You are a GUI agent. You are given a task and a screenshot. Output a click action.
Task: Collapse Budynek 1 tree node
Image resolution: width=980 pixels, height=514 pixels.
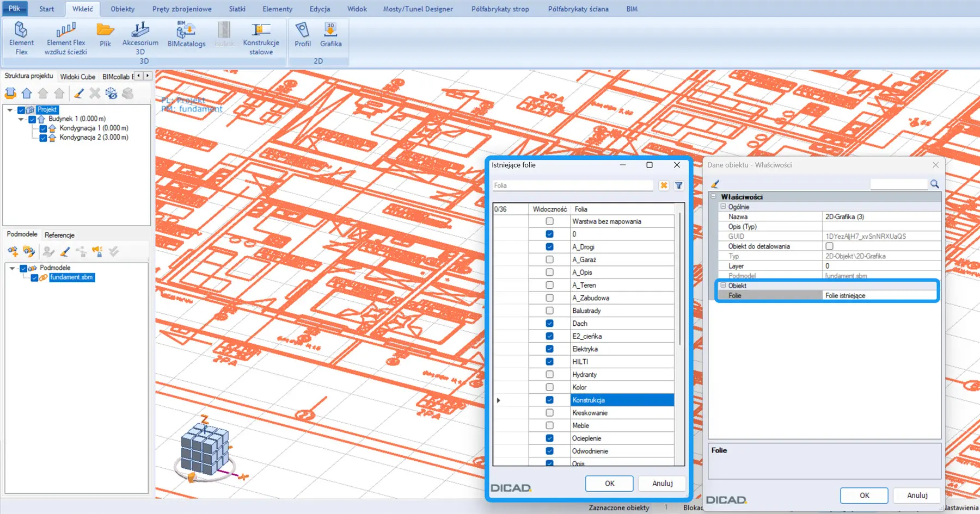click(x=21, y=119)
